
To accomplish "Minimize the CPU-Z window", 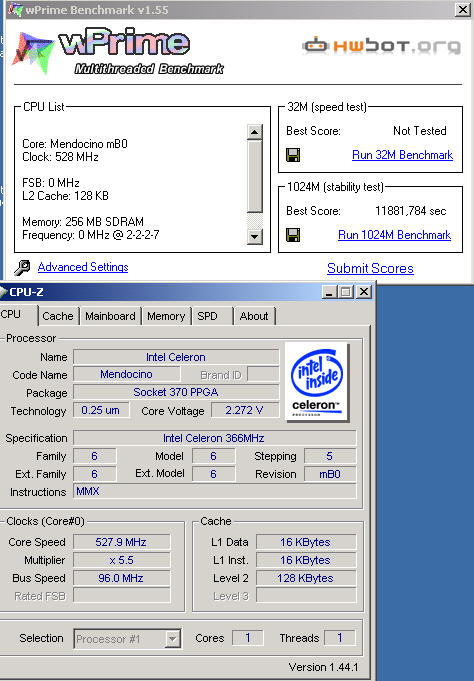I will (x=329, y=292).
